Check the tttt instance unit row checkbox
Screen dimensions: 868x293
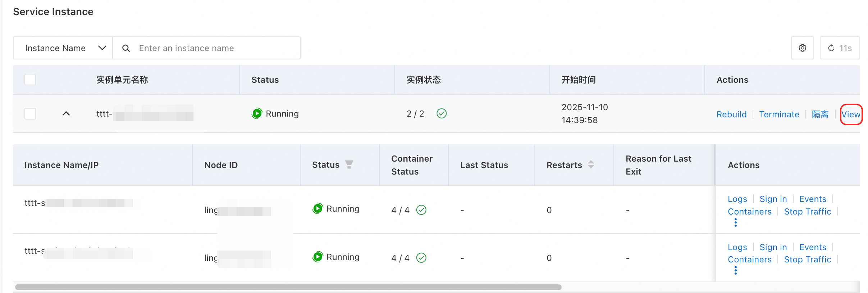30,114
